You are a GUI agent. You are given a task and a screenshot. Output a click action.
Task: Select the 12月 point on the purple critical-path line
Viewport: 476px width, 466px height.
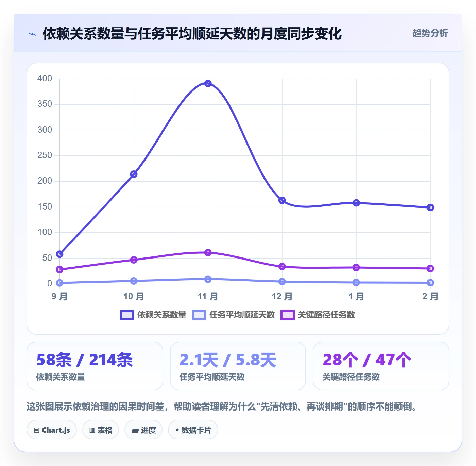click(282, 266)
